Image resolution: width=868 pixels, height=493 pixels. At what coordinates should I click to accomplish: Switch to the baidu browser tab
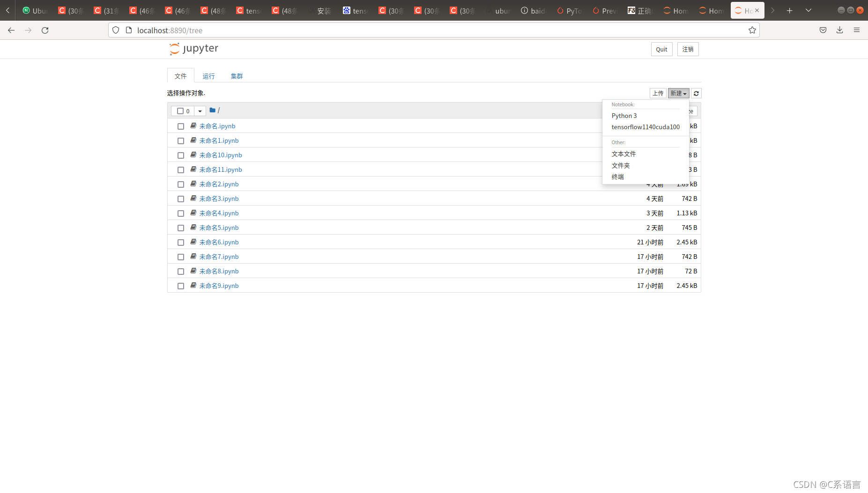tap(534, 10)
